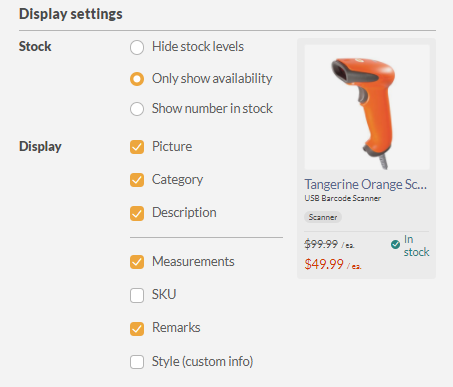Click the $49.99 sale price

324,264
